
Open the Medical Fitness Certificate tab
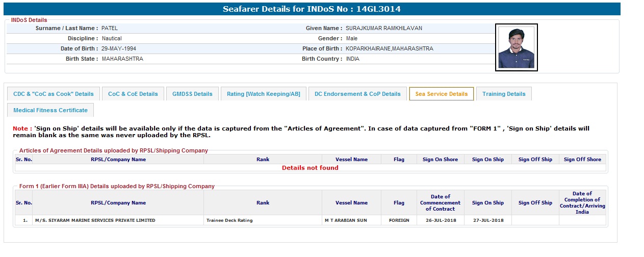tap(50, 110)
